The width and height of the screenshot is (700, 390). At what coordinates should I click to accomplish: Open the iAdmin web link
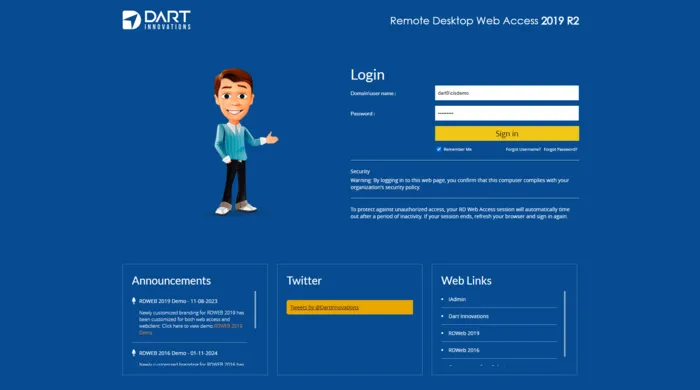click(x=457, y=299)
